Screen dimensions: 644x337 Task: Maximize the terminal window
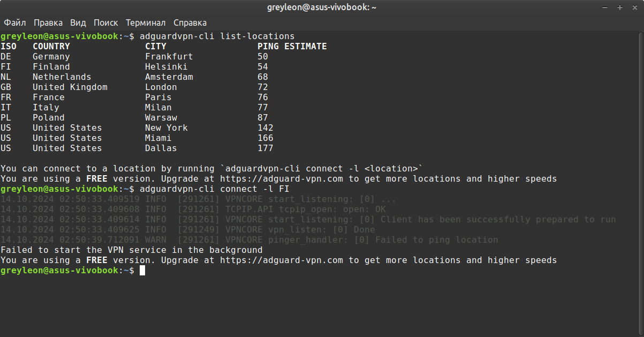point(619,8)
